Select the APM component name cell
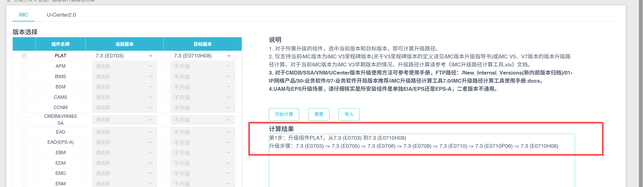The height and width of the screenshot is (187, 644). pos(61,66)
